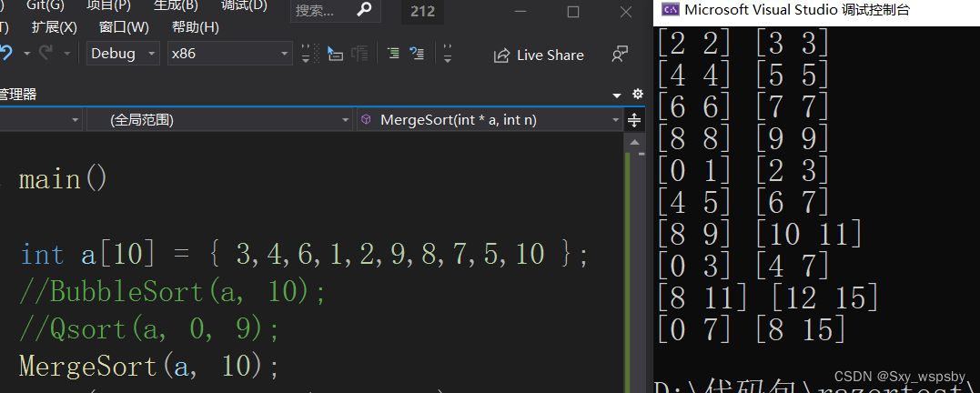Click console output line [8 9] [10 11]
Viewport: 980px width, 393px height.
point(760,235)
